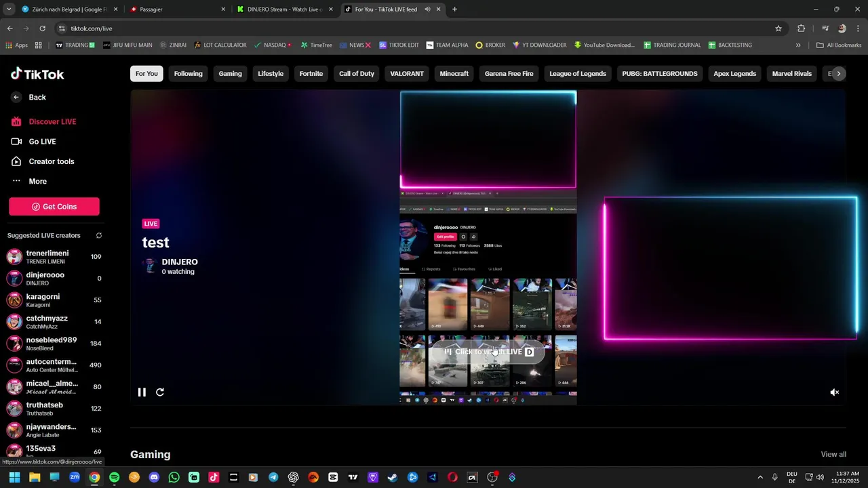Select the Fortnite category
This screenshot has width=868, height=488.
tap(311, 74)
